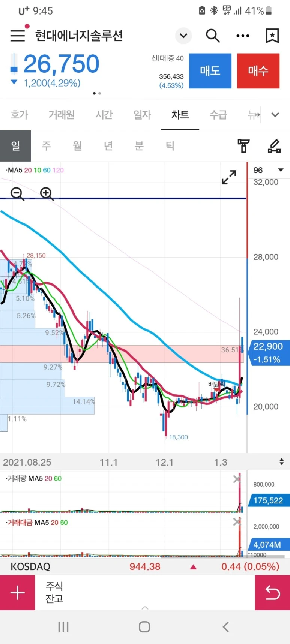Open the 주식 잔고 stock balance shortcut

pos(54,592)
